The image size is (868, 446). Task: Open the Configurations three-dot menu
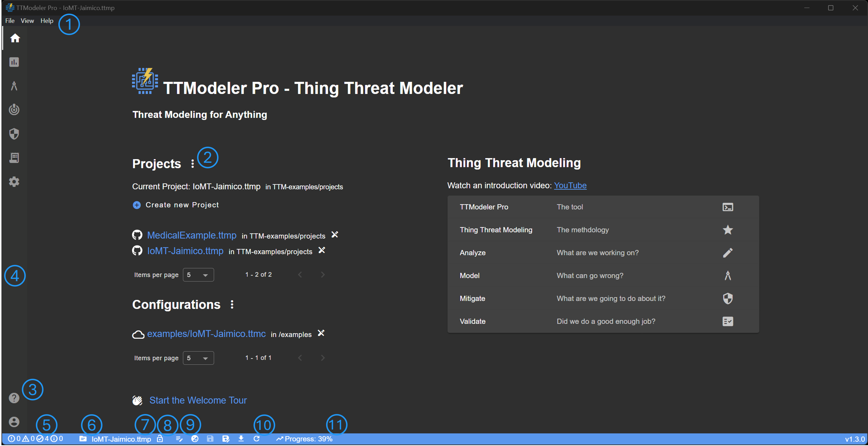click(x=232, y=305)
